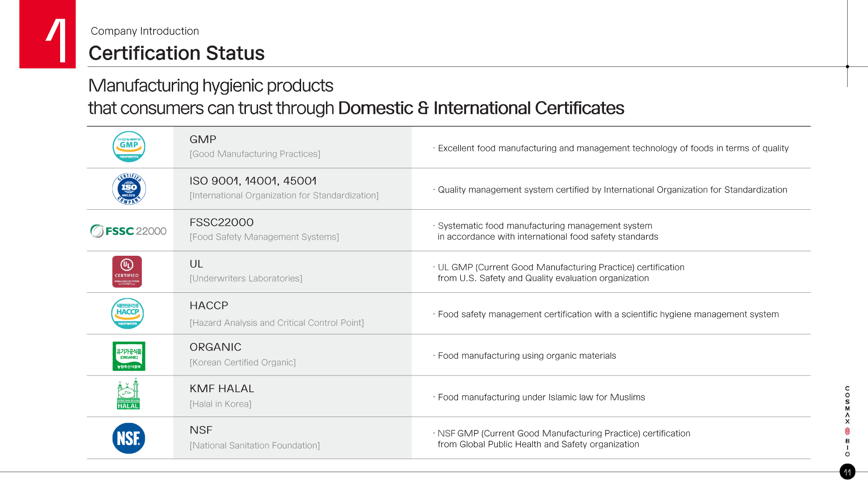Click the blue NSF round logo
868x488 pixels.
click(x=128, y=438)
